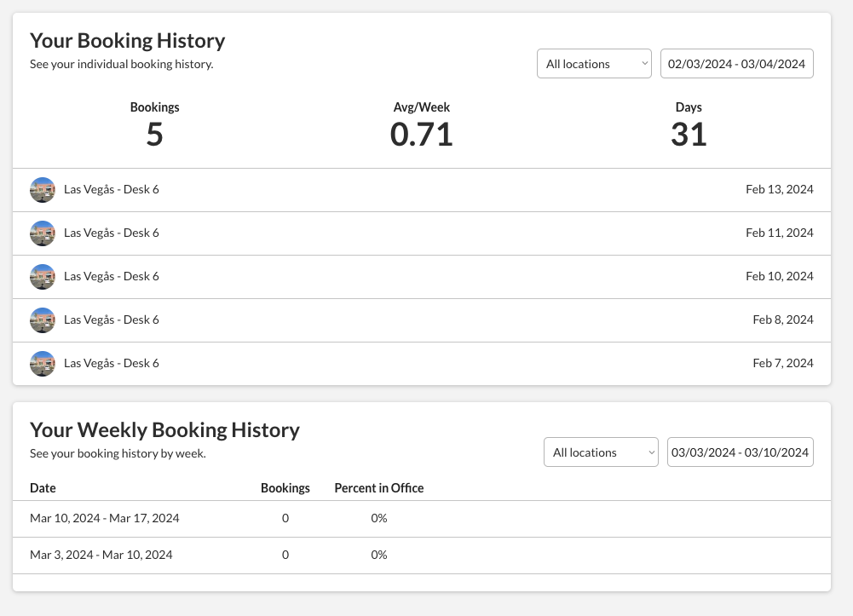Select the Mar 3, 2024 - Mar 10, 2024 row
The image size is (853, 616).
pos(101,555)
